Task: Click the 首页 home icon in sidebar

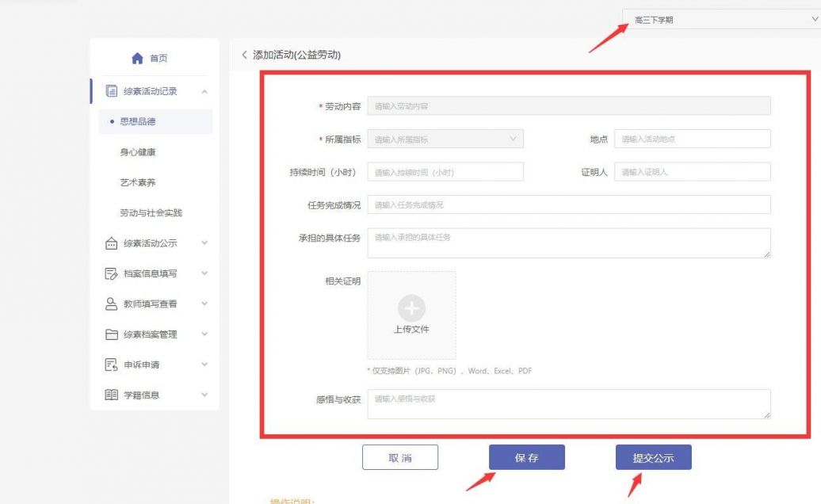Action: [137, 57]
